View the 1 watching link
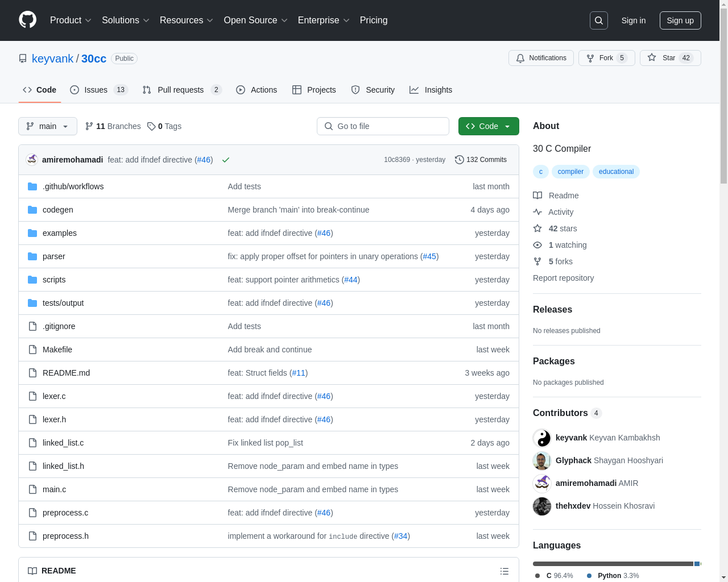The height and width of the screenshot is (582, 728). point(560,245)
